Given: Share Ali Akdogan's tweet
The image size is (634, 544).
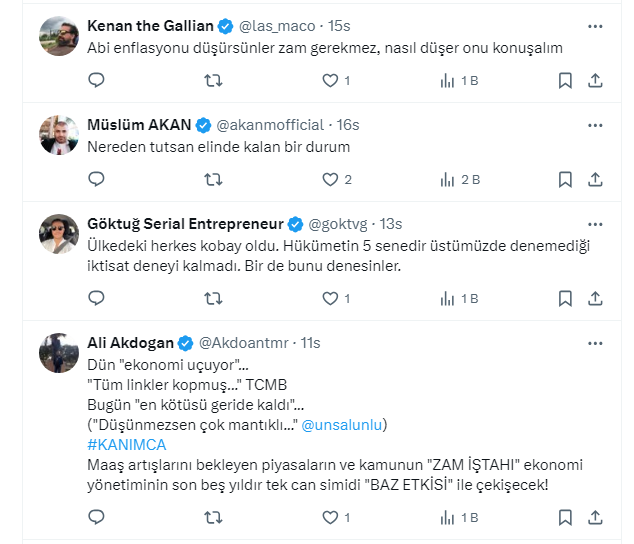Looking at the screenshot, I should tap(594, 517).
